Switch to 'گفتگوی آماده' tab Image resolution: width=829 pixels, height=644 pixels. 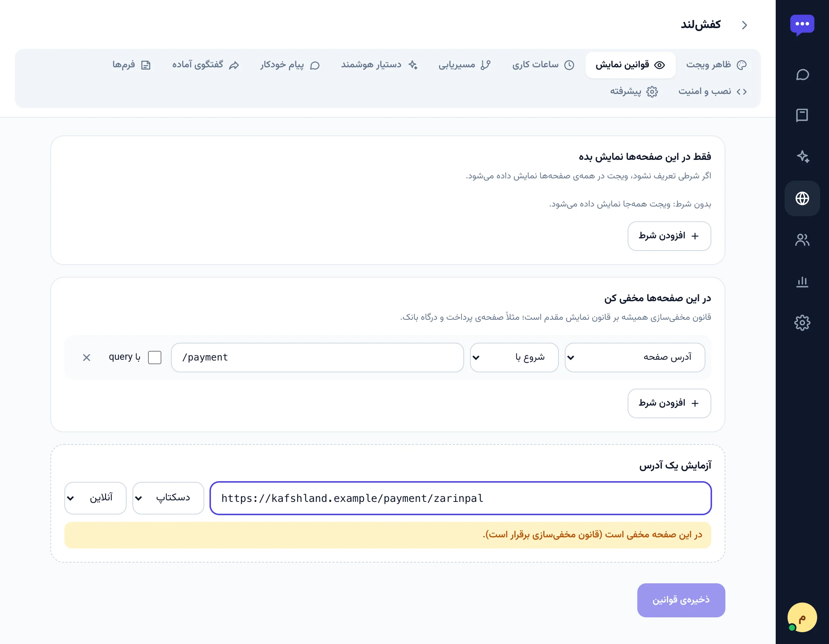pyautogui.click(x=205, y=65)
